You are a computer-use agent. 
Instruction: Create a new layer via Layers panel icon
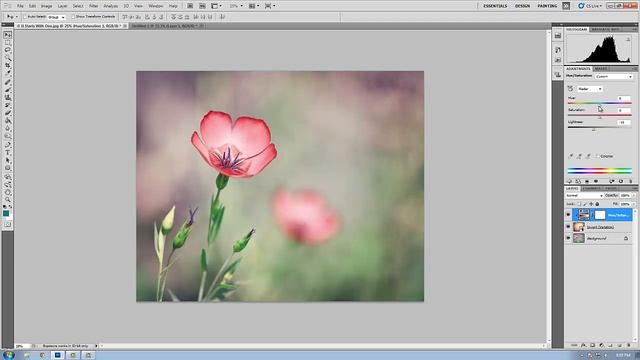[x=620, y=345]
